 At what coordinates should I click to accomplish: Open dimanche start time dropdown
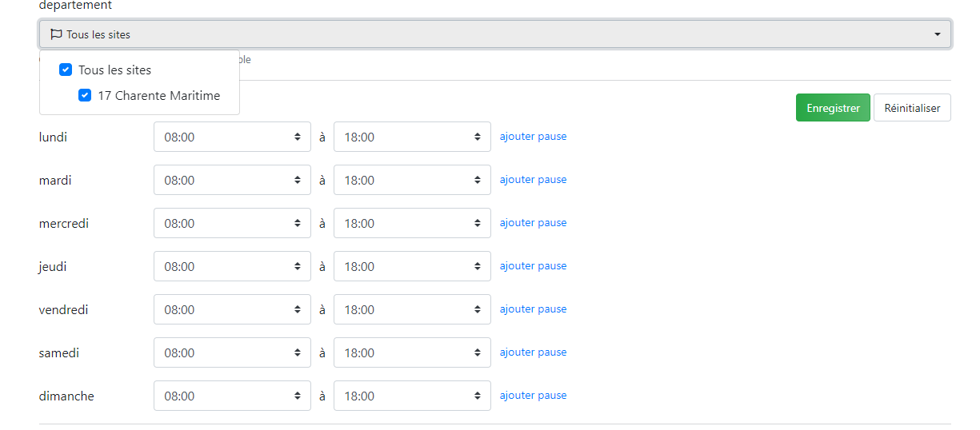tap(232, 396)
